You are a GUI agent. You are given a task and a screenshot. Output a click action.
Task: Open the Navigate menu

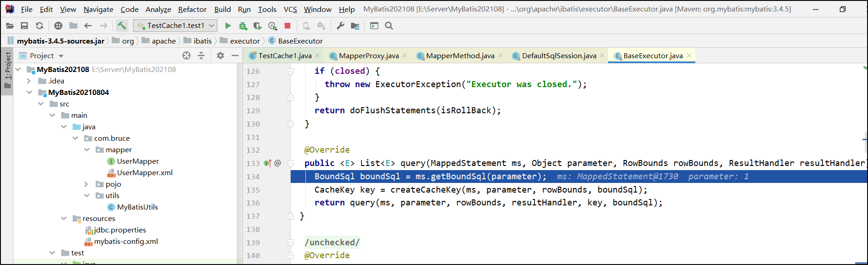[x=98, y=9]
